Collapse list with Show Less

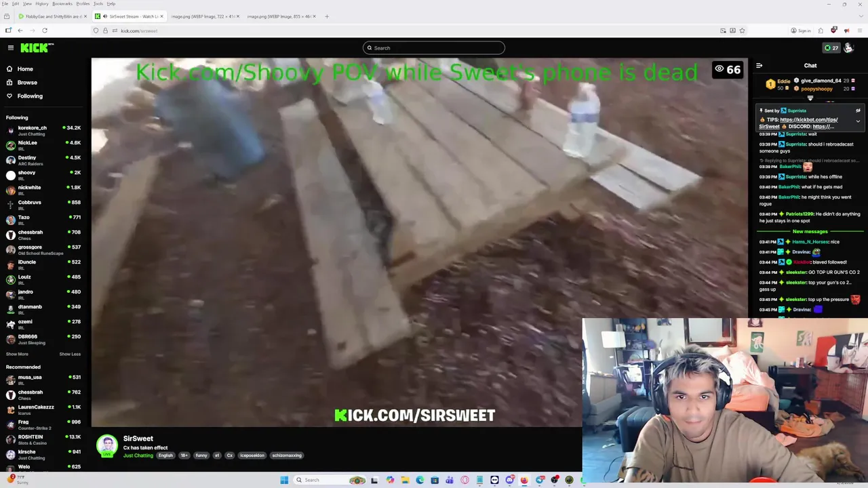click(x=70, y=354)
